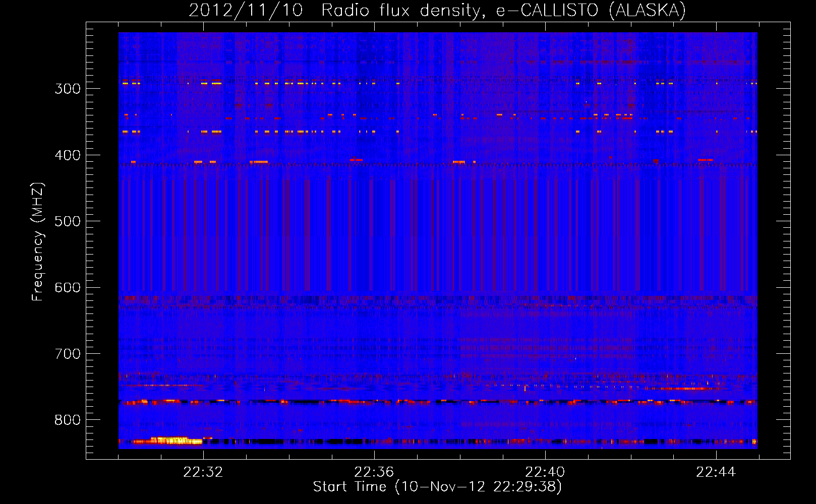Click the 300 frequency tick label
816x504 pixels.
(x=68, y=89)
